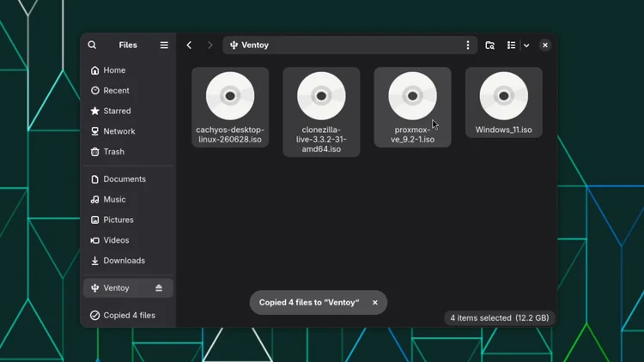Select Ventoy drive in sidebar

click(x=128, y=287)
